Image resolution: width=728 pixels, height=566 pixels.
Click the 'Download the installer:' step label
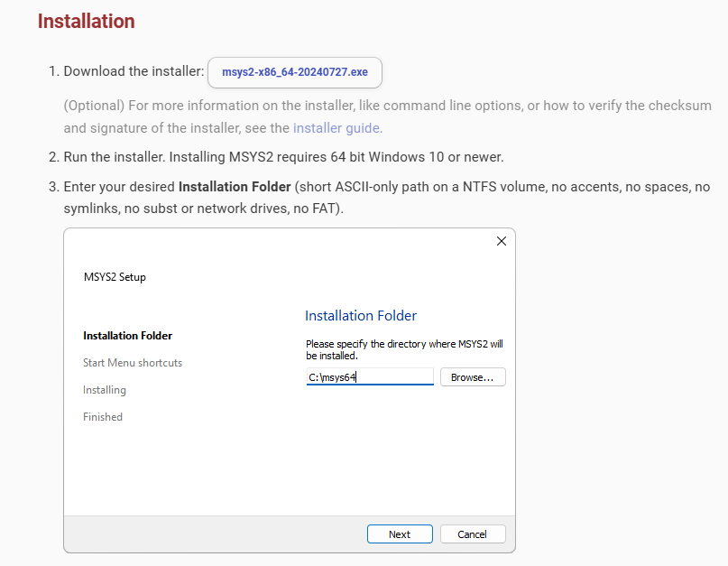(x=134, y=71)
